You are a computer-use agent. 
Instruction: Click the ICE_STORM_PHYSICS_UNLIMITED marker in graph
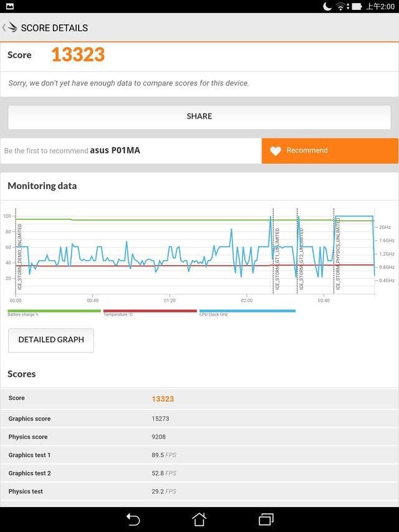pyautogui.click(x=338, y=254)
